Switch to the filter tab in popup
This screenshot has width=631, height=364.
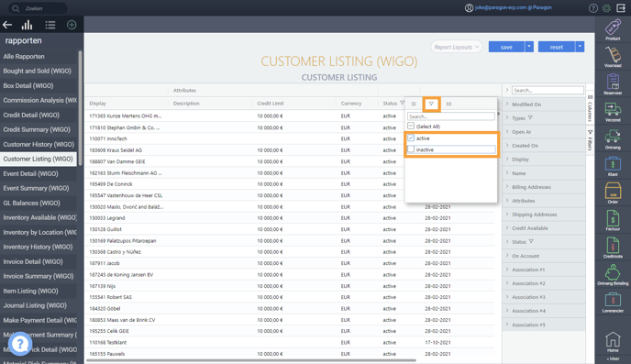(431, 104)
